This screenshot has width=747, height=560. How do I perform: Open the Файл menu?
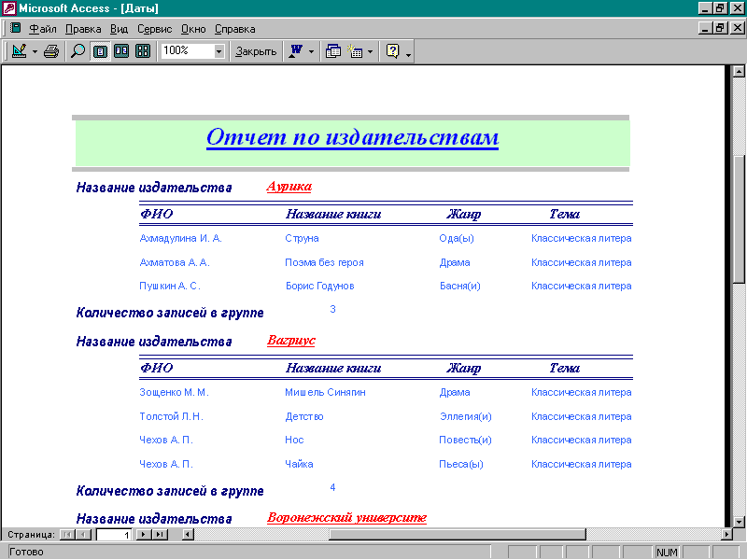(43, 29)
